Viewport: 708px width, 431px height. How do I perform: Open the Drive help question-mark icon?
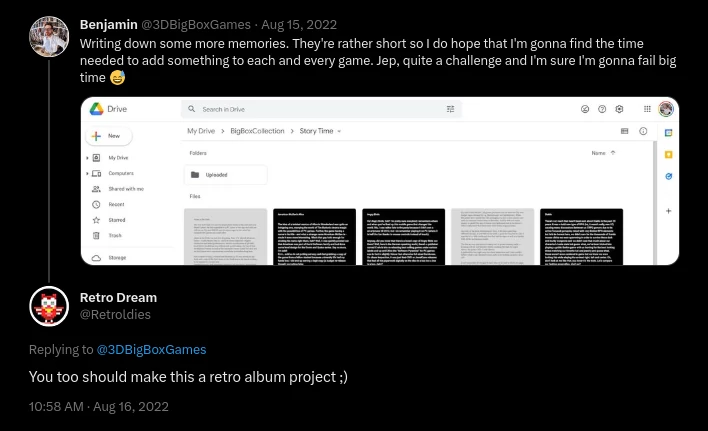click(x=602, y=109)
